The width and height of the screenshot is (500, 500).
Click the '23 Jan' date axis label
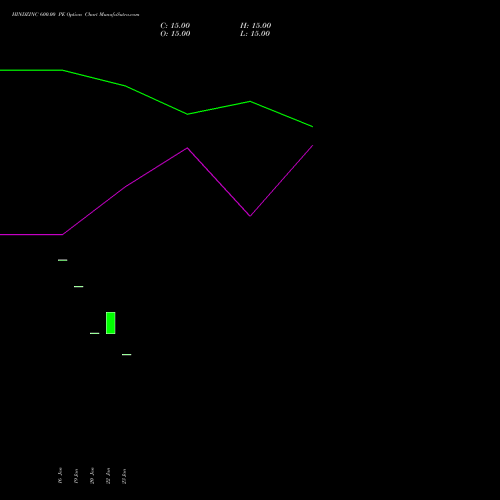coord(124,475)
